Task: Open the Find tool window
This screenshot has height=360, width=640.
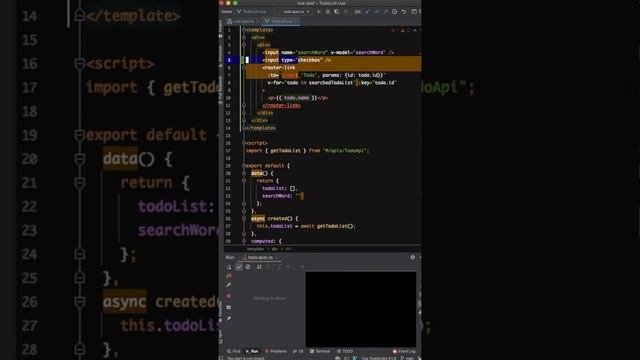Action: 234,351
